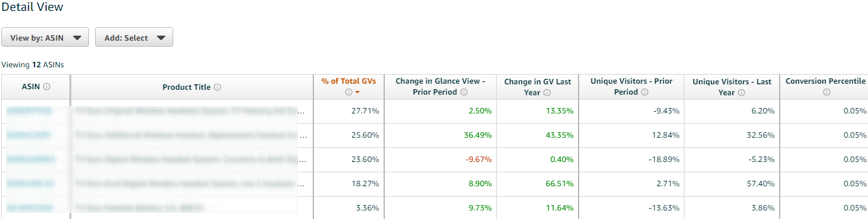Open first row's blurred ASIN link
The image size is (868, 219).
[29, 111]
